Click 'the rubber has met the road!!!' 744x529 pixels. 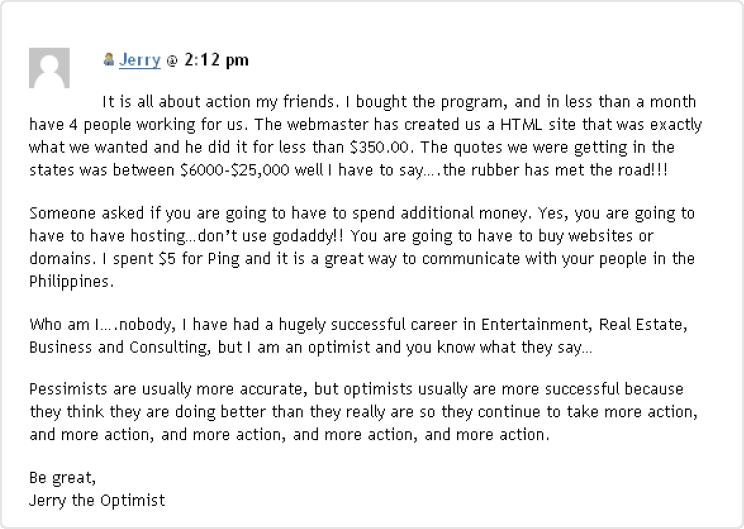click(x=556, y=170)
